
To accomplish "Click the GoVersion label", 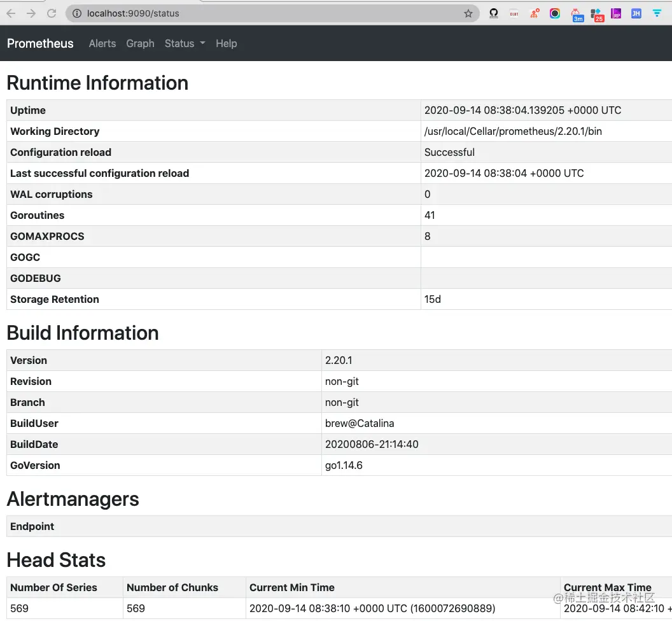I will (35, 465).
